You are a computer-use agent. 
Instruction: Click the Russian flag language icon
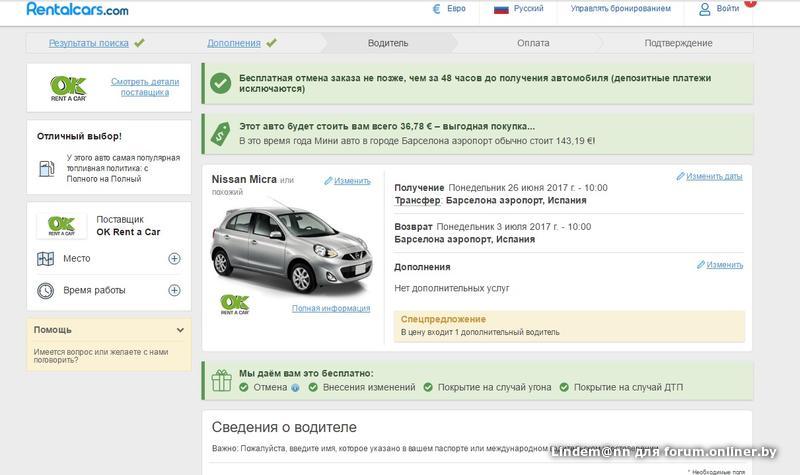(501, 9)
